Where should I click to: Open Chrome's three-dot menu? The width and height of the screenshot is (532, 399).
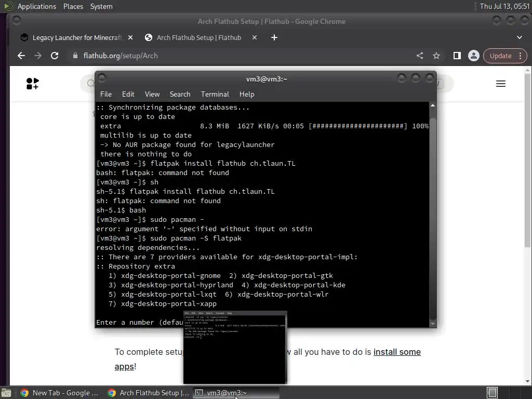(521, 56)
